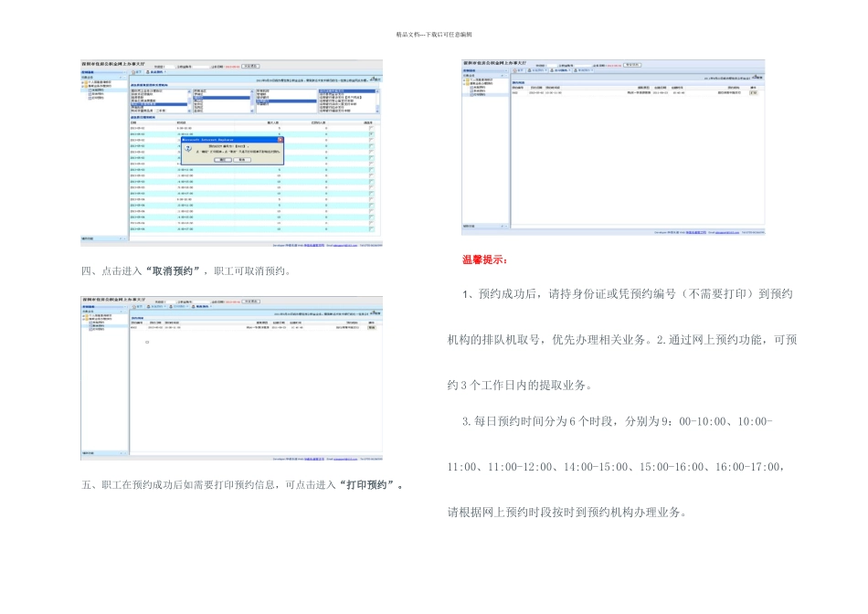Click the header logout button in the top-left screenshot

[x=250, y=66]
